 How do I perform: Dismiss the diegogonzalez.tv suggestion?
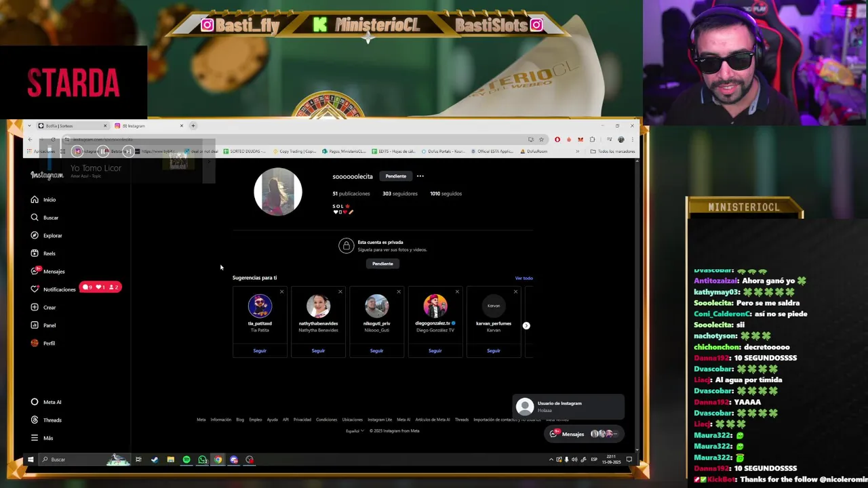click(x=456, y=292)
